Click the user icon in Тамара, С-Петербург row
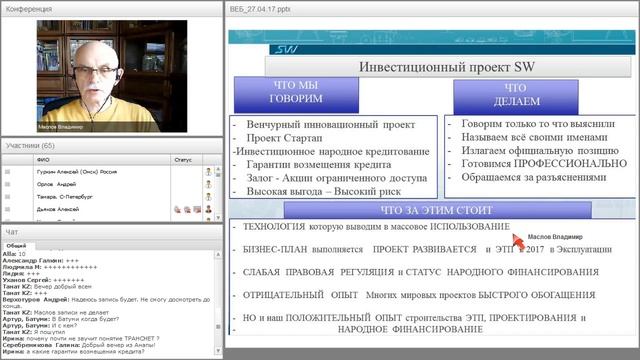The image size is (640, 360). tap(208, 197)
